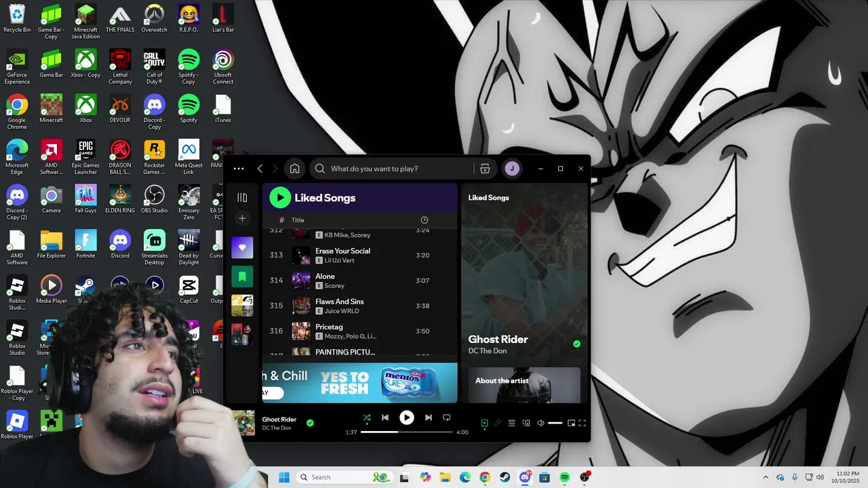
Task: Click the plus create playlist icon
Action: click(x=242, y=218)
